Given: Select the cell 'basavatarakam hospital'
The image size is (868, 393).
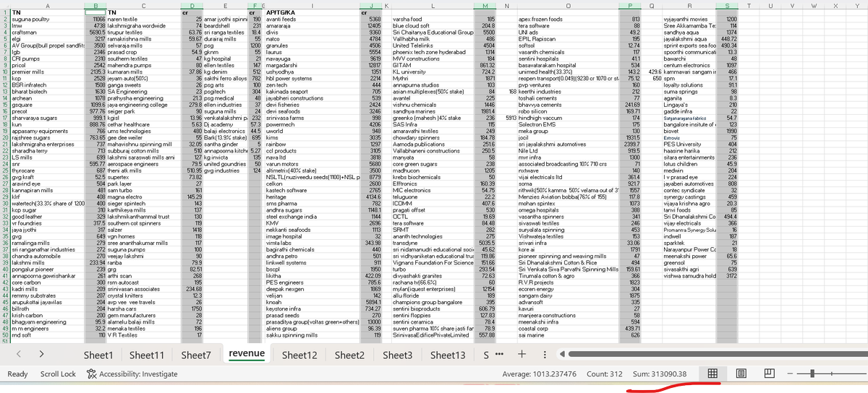Looking at the screenshot, I should [569, 65].
